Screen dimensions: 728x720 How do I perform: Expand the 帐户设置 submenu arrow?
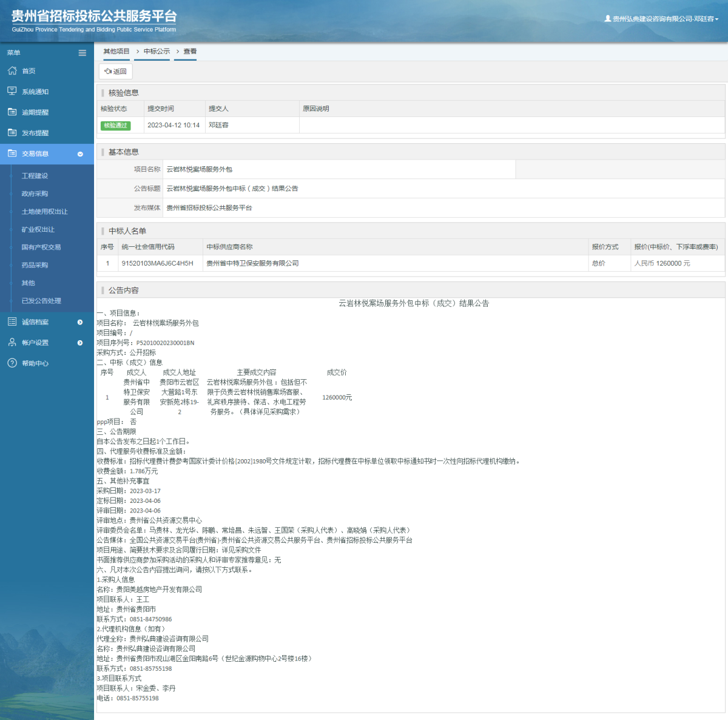[x=80, y=343]
